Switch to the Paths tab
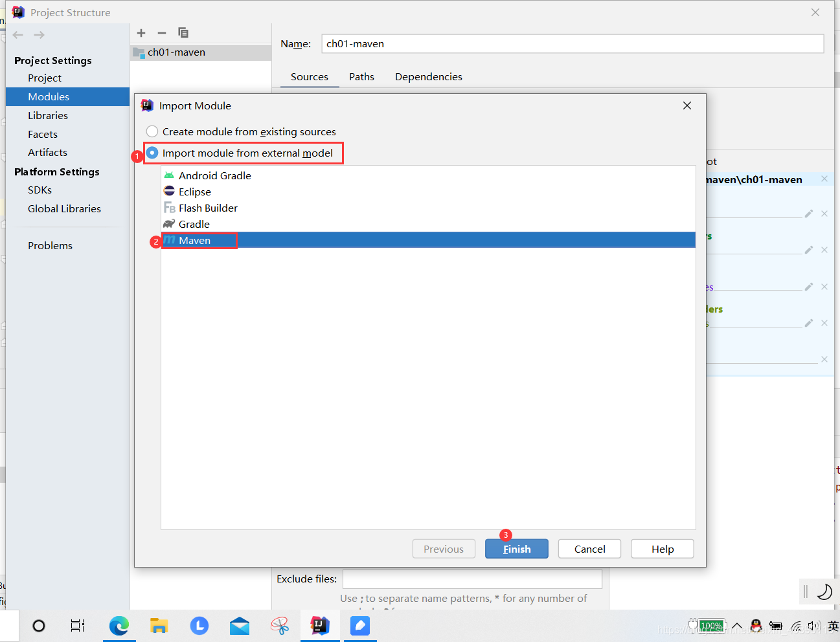Viewport: 840px width, 642px height. 361,77
